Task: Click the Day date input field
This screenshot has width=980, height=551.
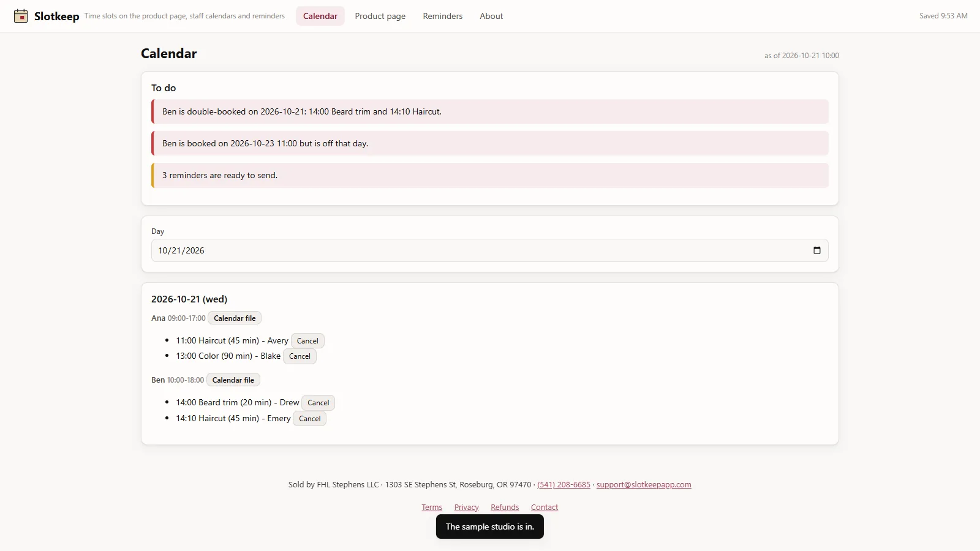Action: click(x=490, y=250)
